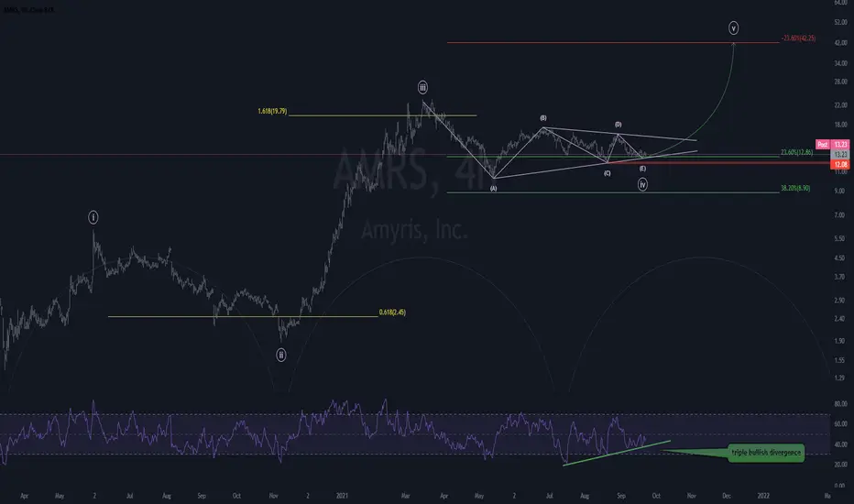Click 2021 on the time axis

(342, 496)
